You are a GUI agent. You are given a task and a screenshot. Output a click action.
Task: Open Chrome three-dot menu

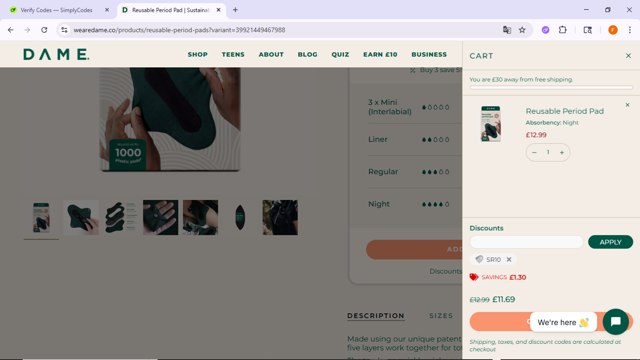pyautogui.click(x=630, y=30)
